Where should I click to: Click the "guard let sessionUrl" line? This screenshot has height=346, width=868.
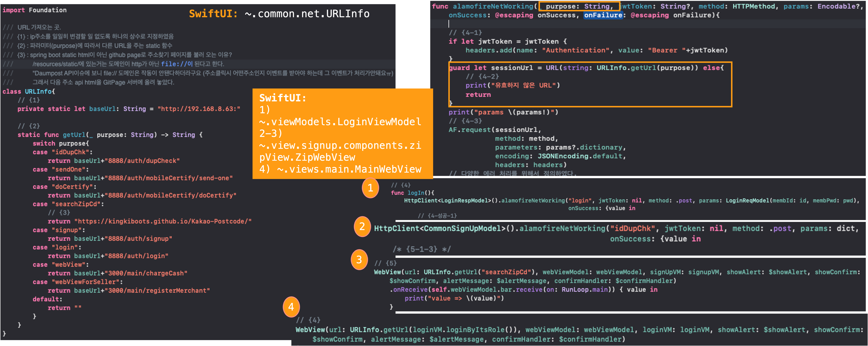pos(586,68)
